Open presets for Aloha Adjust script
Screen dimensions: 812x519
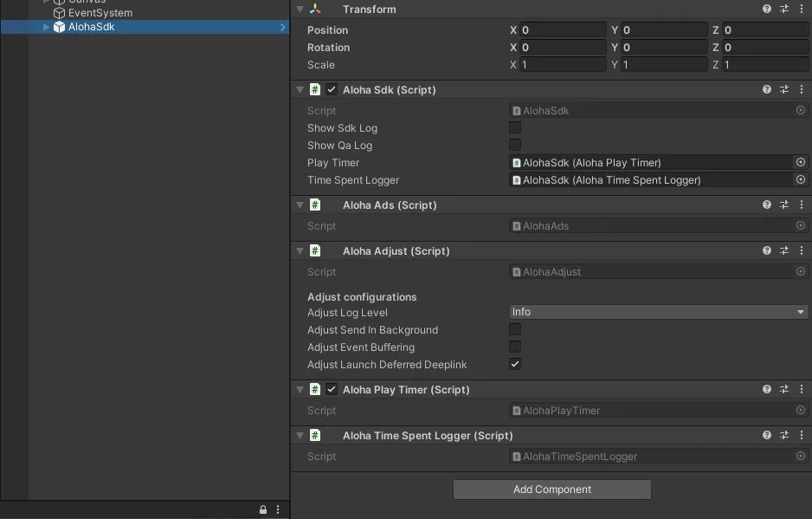(x=784, y=250)
